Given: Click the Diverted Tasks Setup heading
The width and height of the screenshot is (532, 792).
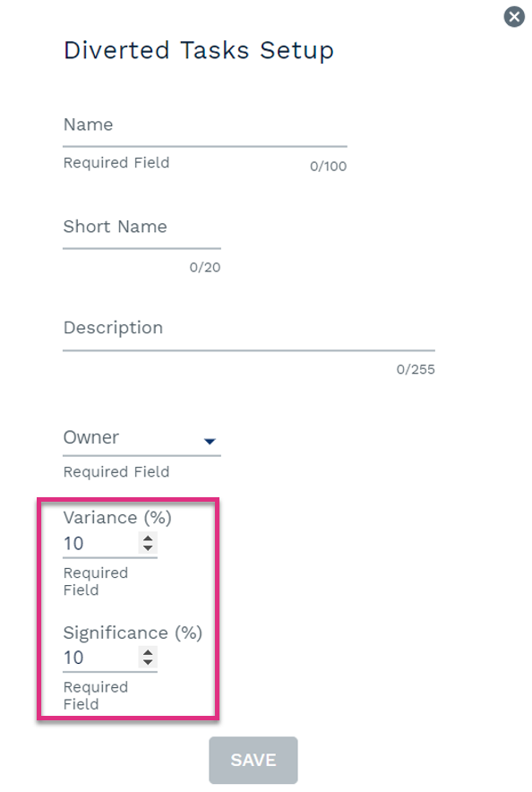Looking at the screenshot, I should point(198,50).
